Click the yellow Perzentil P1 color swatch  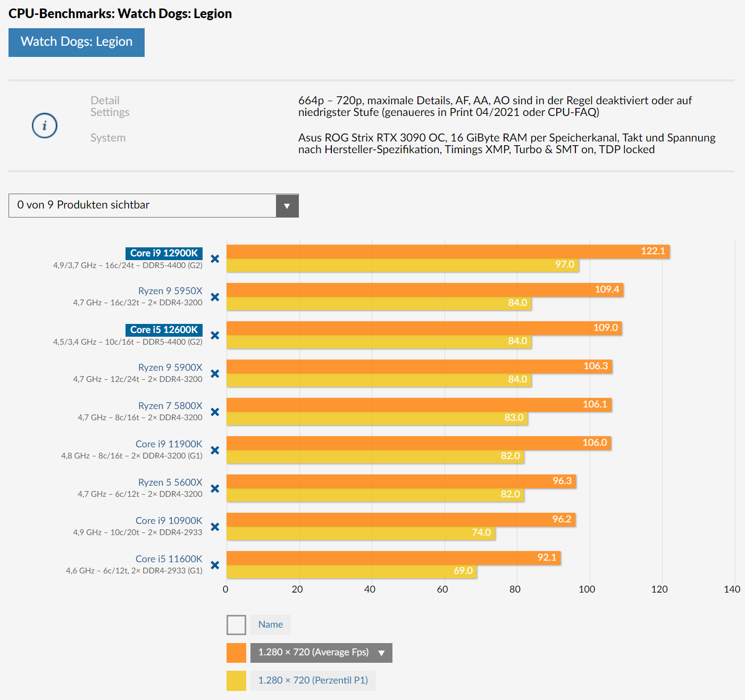tap(236, 681)
